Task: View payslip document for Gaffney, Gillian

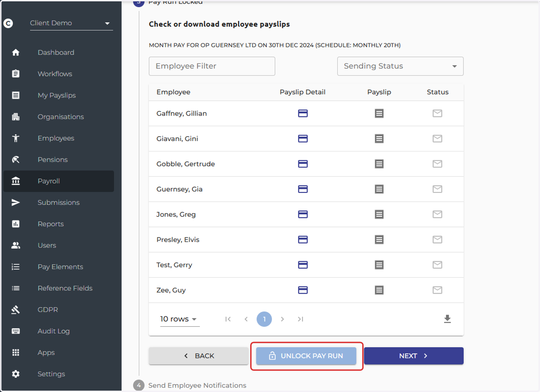Action: click(x=379, y=113)
